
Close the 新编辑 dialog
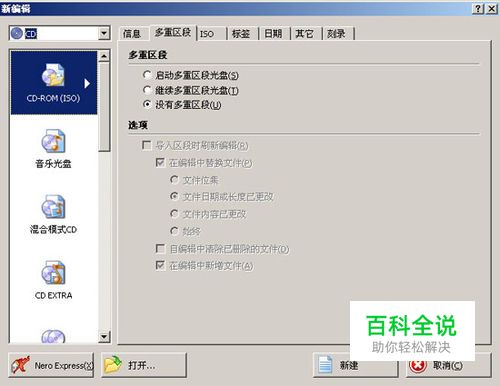point(492,9)
